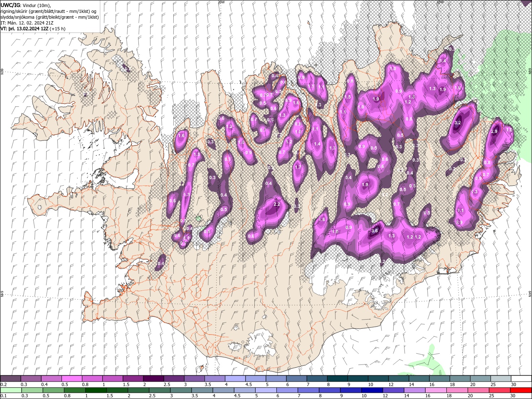Select upper scale swatch between 0.8 and 1
Screen dimensions: 532x399
(92, 379)
